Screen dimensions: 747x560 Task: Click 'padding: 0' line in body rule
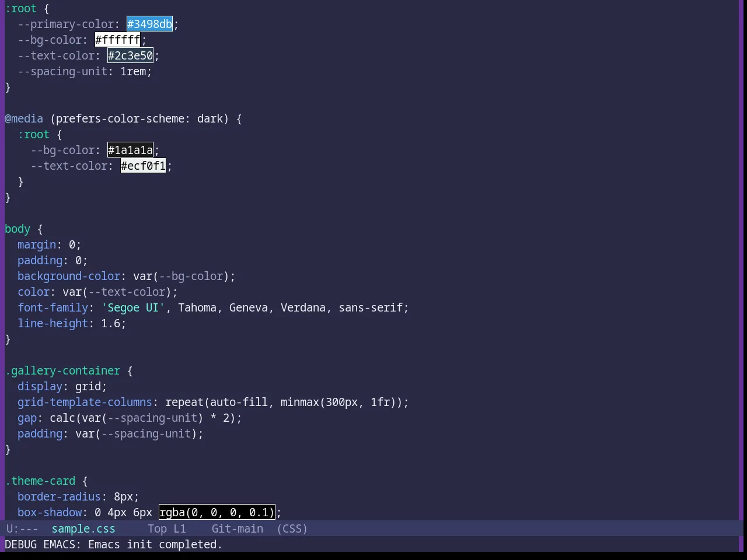pos(53,260)
